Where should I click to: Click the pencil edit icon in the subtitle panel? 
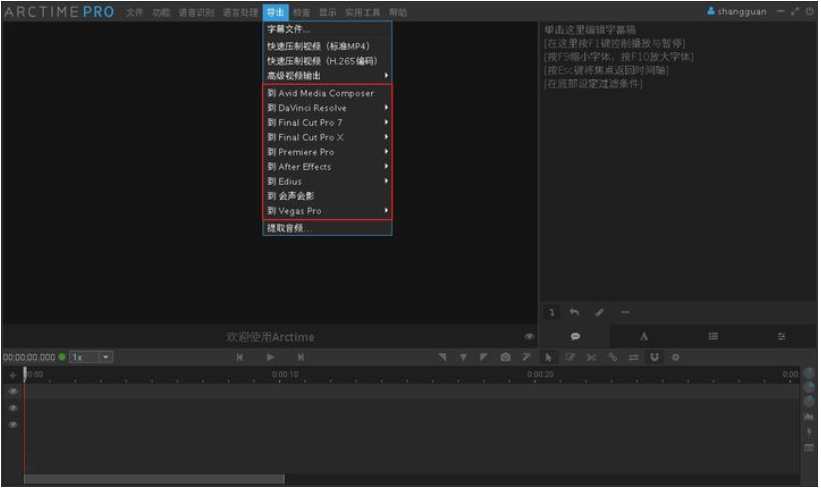[599, 313]
